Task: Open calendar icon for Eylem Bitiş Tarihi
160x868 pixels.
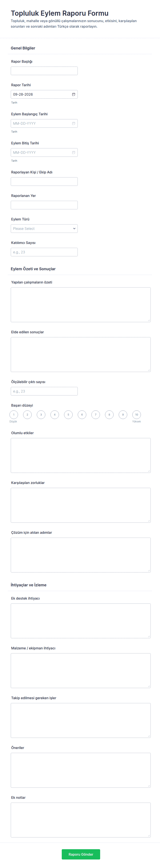Action: point(74,152)
